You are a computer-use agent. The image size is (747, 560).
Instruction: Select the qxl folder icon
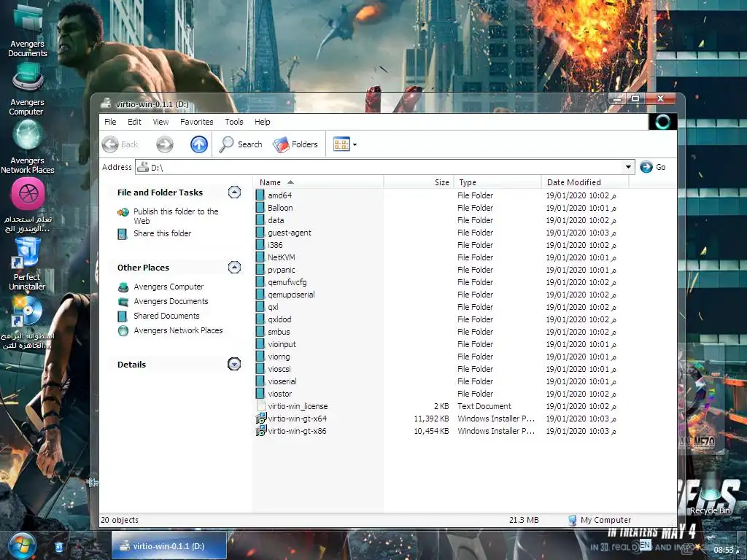point(260,307)
